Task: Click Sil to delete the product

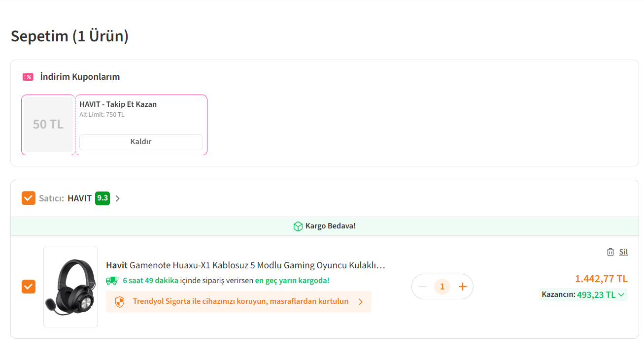Action: [623, 252]
